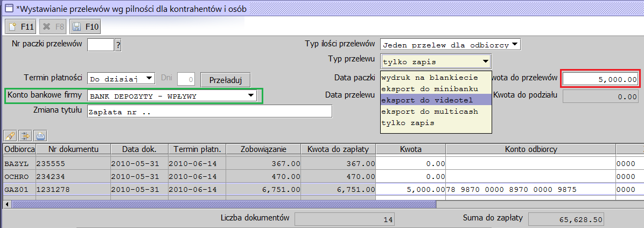Click the Data dok. column header
This screenshot has width=644, height=228.
(x=139, y=149)
